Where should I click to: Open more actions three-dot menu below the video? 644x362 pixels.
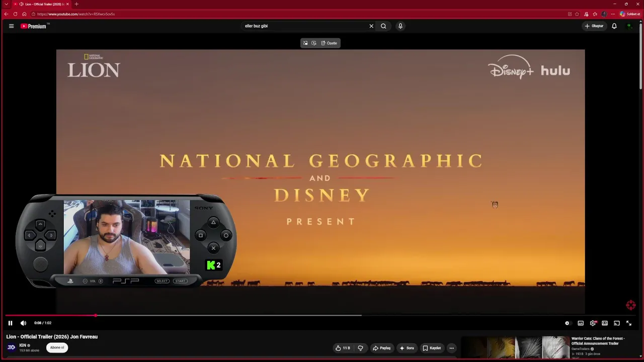point(451,348)
